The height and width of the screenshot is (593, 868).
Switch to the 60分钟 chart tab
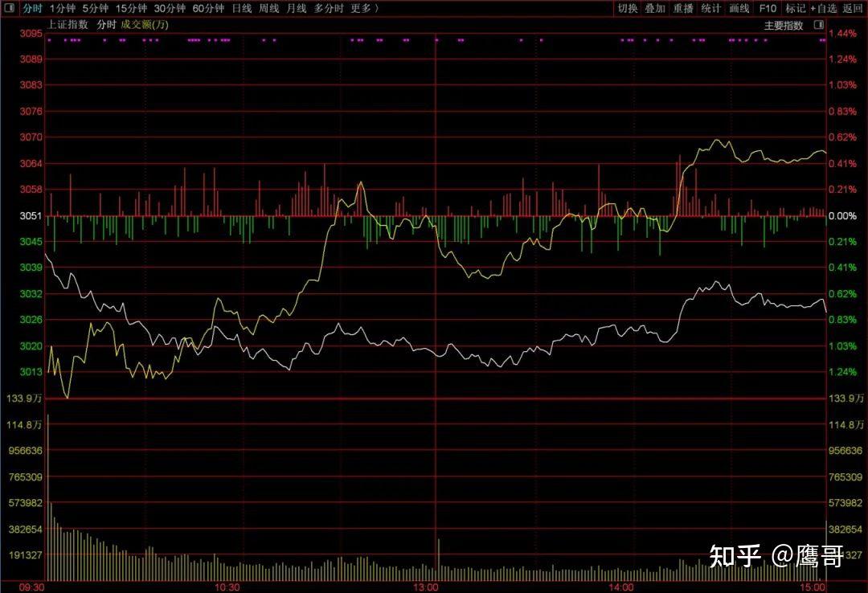(208, 8)
